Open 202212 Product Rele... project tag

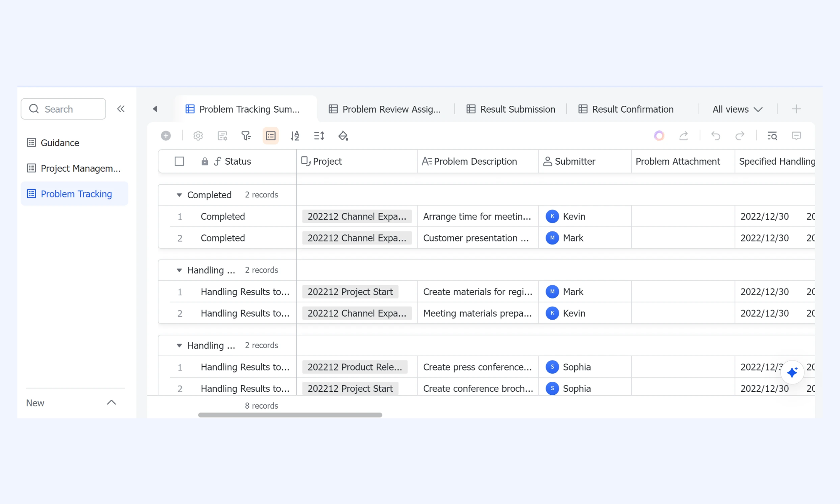point(355,367)
